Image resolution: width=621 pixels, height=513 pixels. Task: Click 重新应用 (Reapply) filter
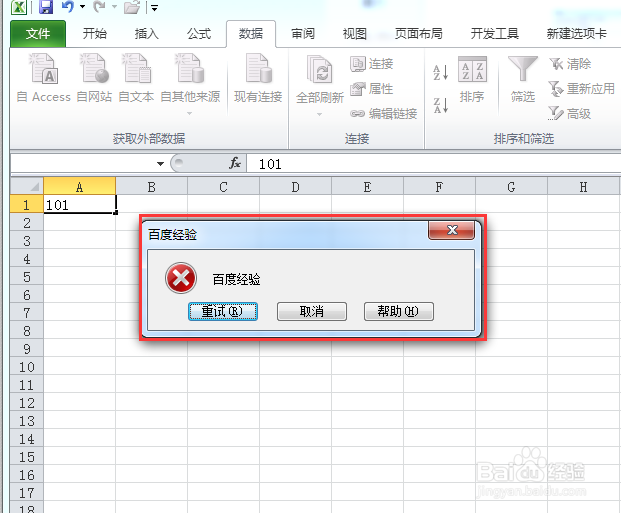pyautogui.click(x=582, y=89)
